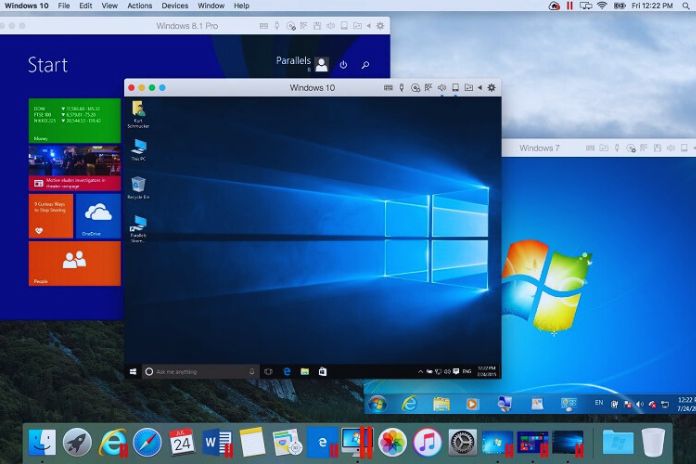Open System Preferences from the Dock
696x464 pixels.
pos(463,442)
